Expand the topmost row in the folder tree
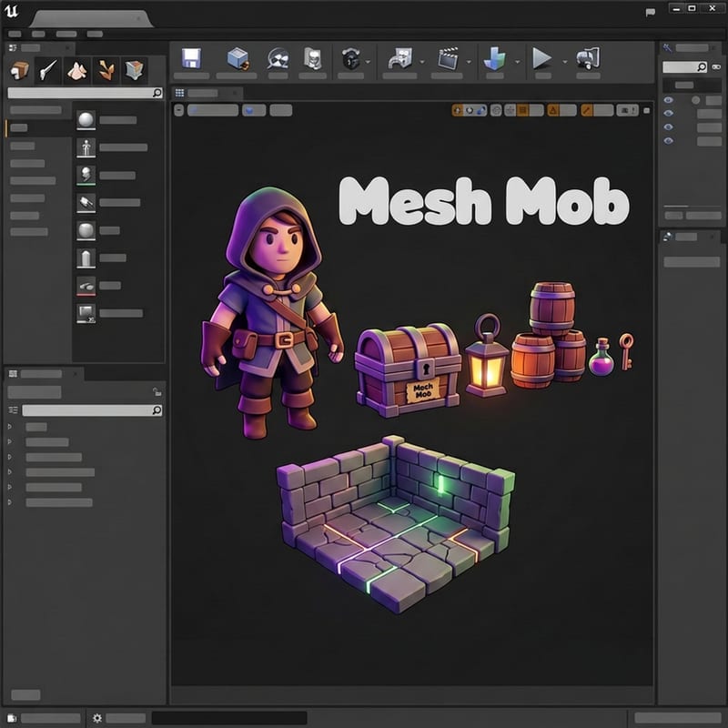The image size is (728, 728). pos(9,427)
